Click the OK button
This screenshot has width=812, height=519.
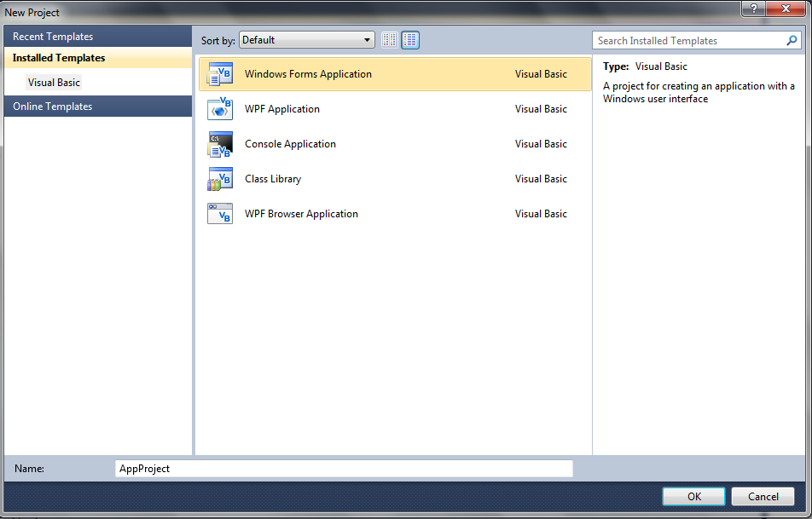(694, 497)
